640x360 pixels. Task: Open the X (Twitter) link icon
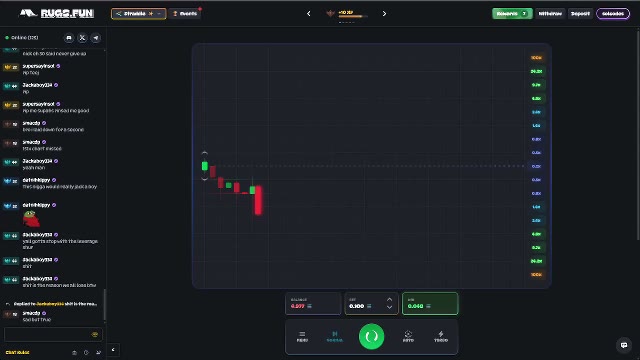point(82,38)
